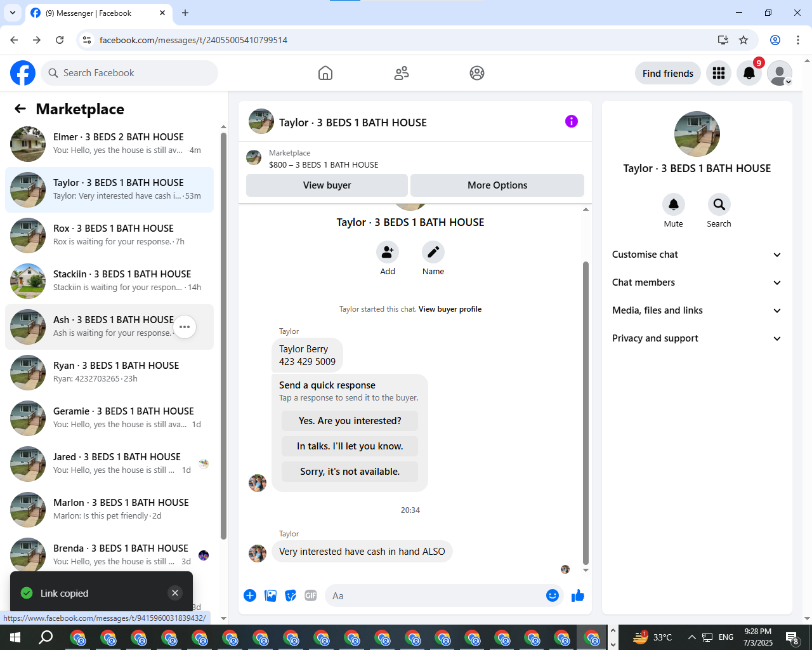Viewport: 812px width, 650px height.
Task: Open more actions plus icon in composer
Action: point(250,595)
